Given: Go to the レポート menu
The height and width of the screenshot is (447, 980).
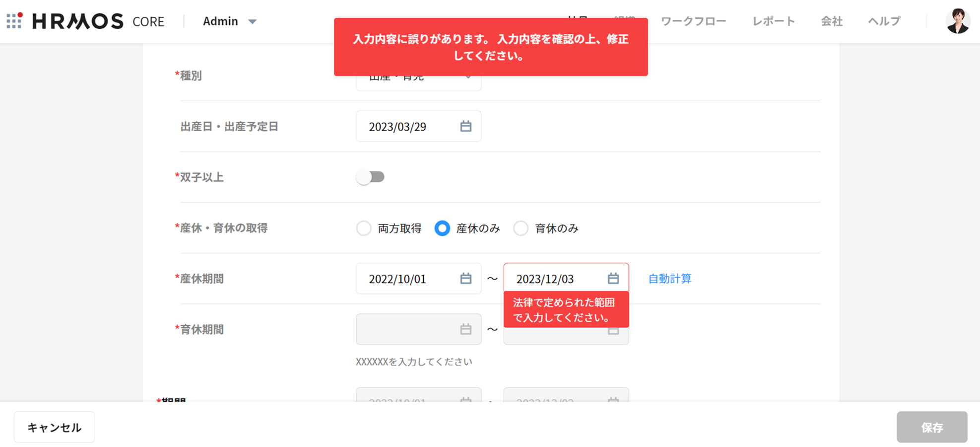Looking at the screenshot, I should pos(773,21).
